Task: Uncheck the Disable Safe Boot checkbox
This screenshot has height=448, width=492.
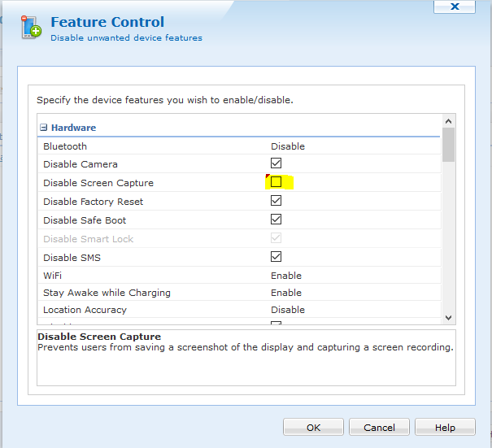Action: [x=276, y=220]
